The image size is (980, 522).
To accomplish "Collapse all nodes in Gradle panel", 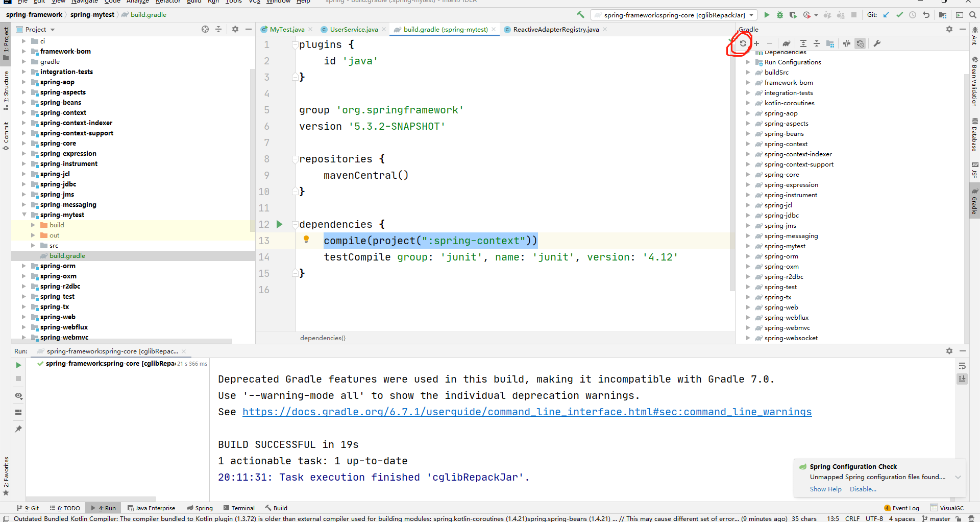I will point(817,44).
